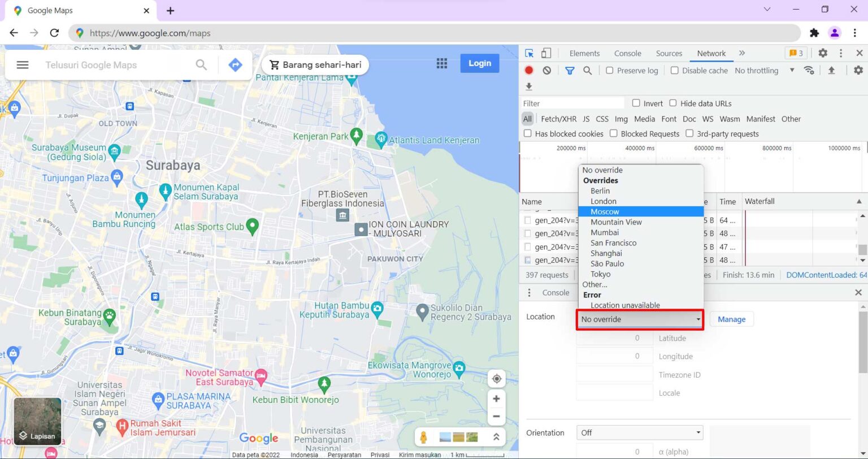Open directions with the blue arrow icon

[x=235, y=64]
